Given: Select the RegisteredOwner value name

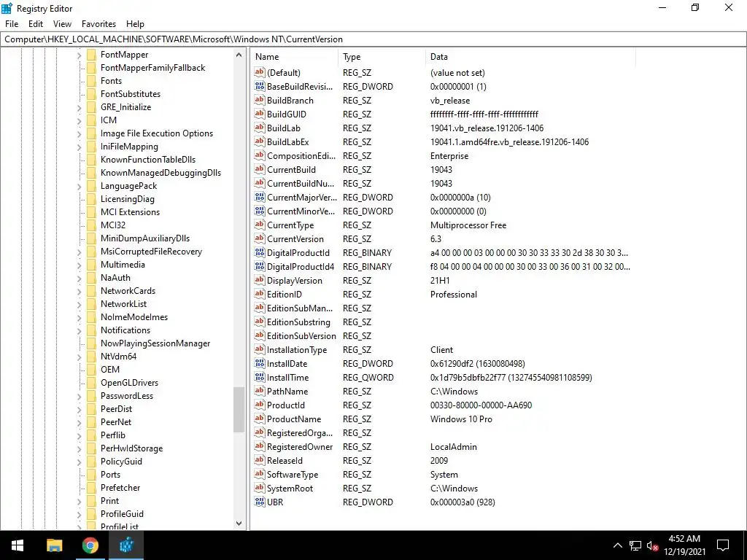Looking at the screenshot, I should [x=300, y=447].
